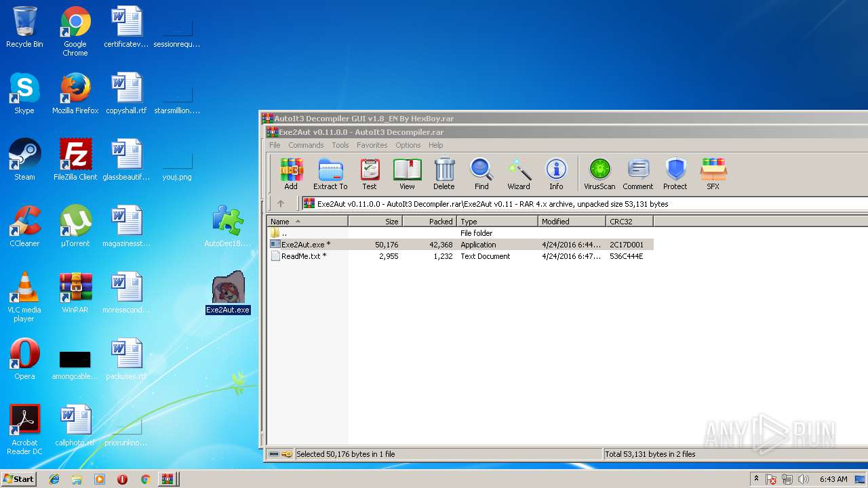Select the parent folder '..' row

(460, 233)
